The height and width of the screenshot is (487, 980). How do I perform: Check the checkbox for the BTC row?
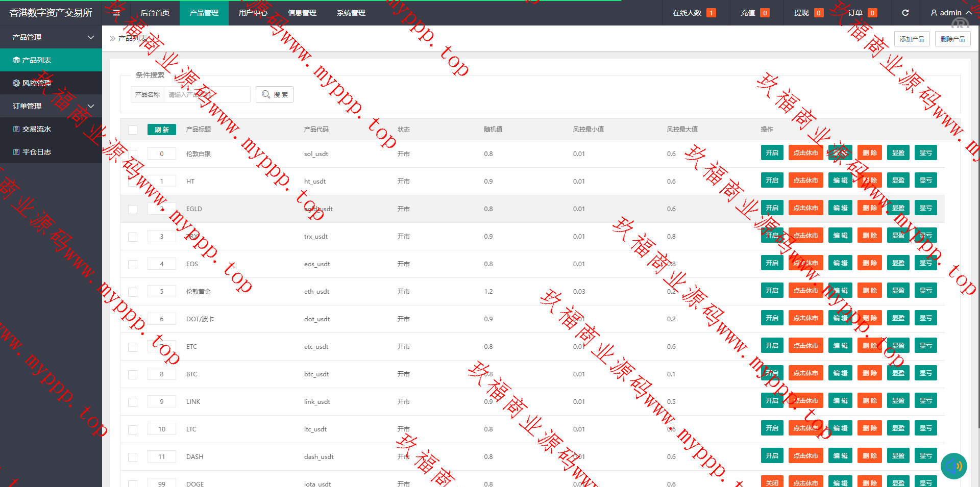click(133, 374)
